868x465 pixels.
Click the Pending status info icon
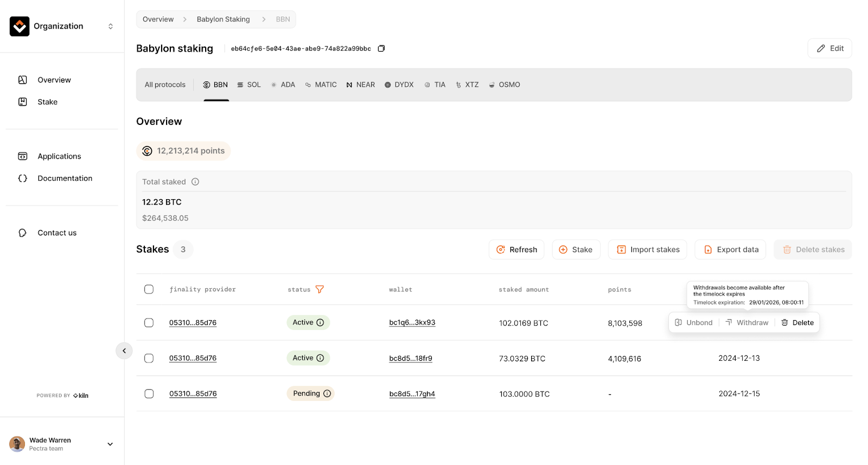click(x=327, y=393)
